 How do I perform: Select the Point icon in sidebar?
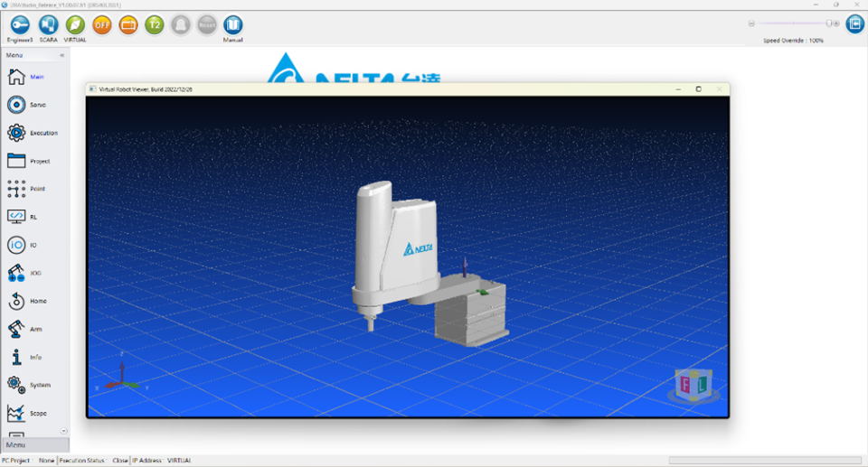[x=16, y=189]
